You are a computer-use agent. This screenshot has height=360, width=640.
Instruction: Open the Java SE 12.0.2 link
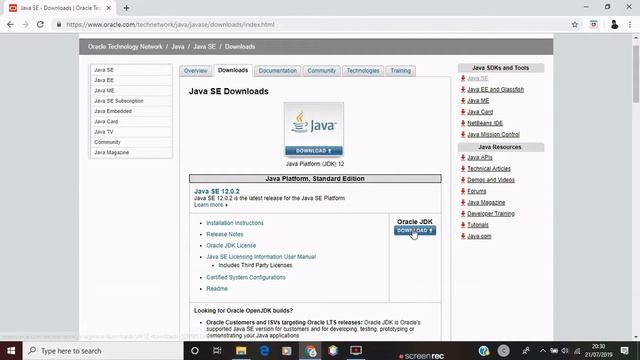tap(217, 191)
